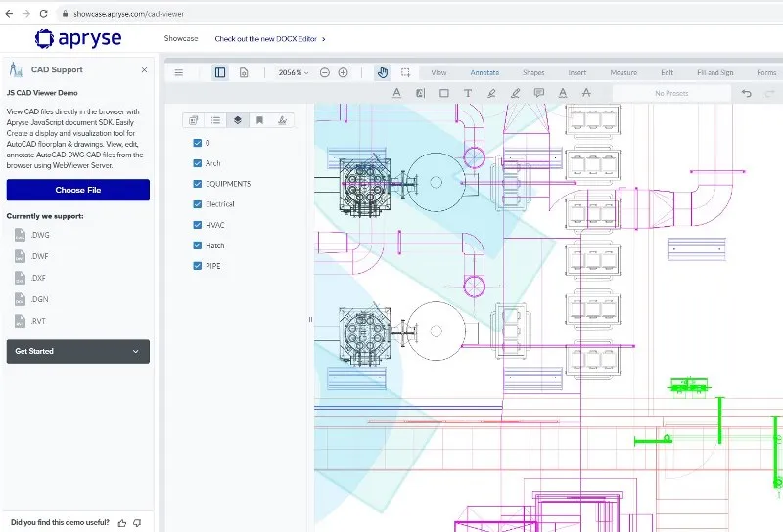Uncheck the HVAC layer checkbox
Screen dimensions: 783x532
[198, 225]
